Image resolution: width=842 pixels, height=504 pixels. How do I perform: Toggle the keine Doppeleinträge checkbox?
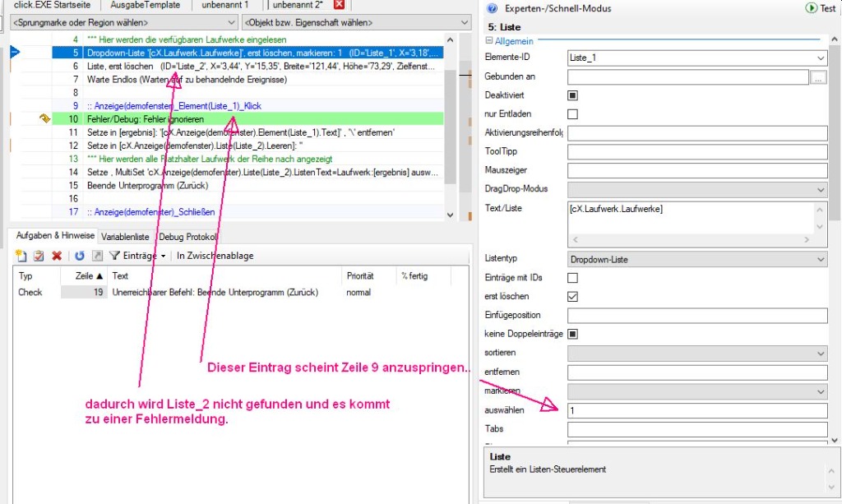tap(572, 334)
